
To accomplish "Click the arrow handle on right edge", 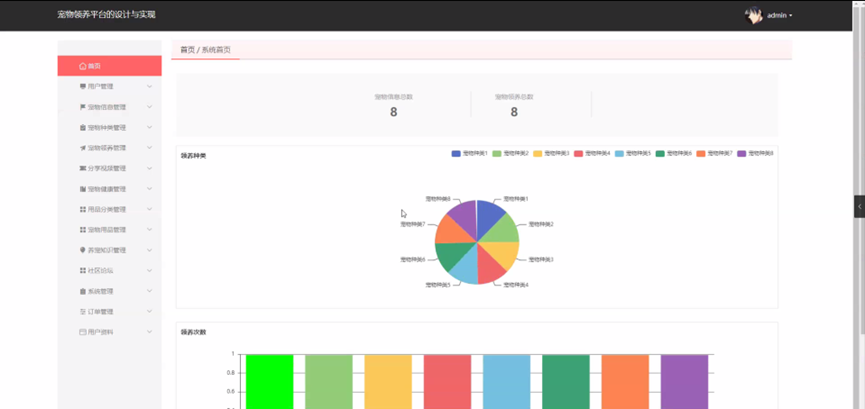I will [859, 206].
